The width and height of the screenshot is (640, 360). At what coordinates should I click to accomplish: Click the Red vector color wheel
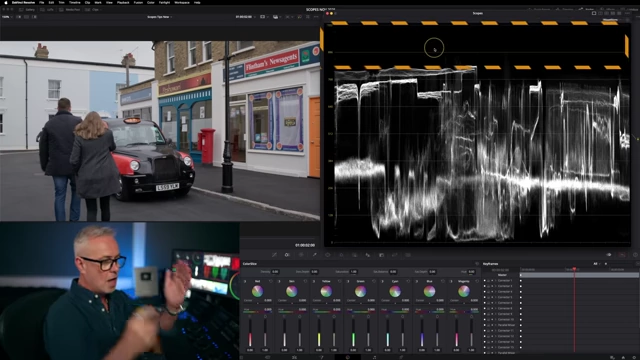tap(257, 291)
